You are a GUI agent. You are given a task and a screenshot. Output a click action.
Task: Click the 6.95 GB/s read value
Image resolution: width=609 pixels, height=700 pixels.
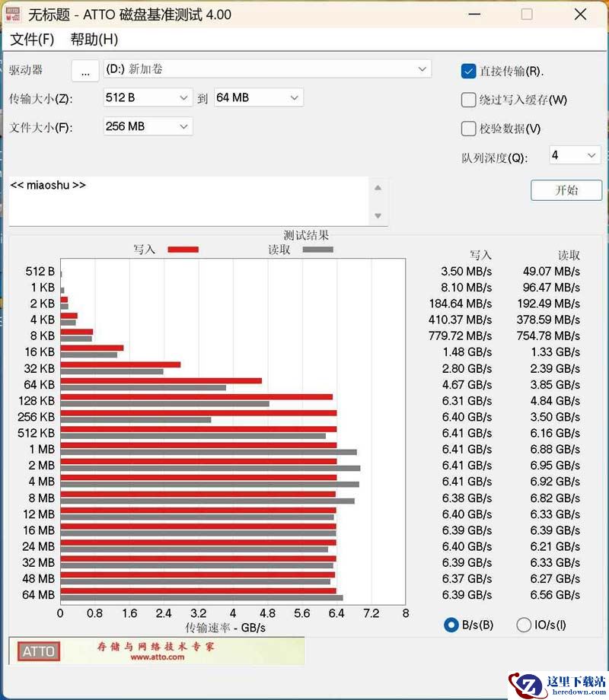(555, 466)
